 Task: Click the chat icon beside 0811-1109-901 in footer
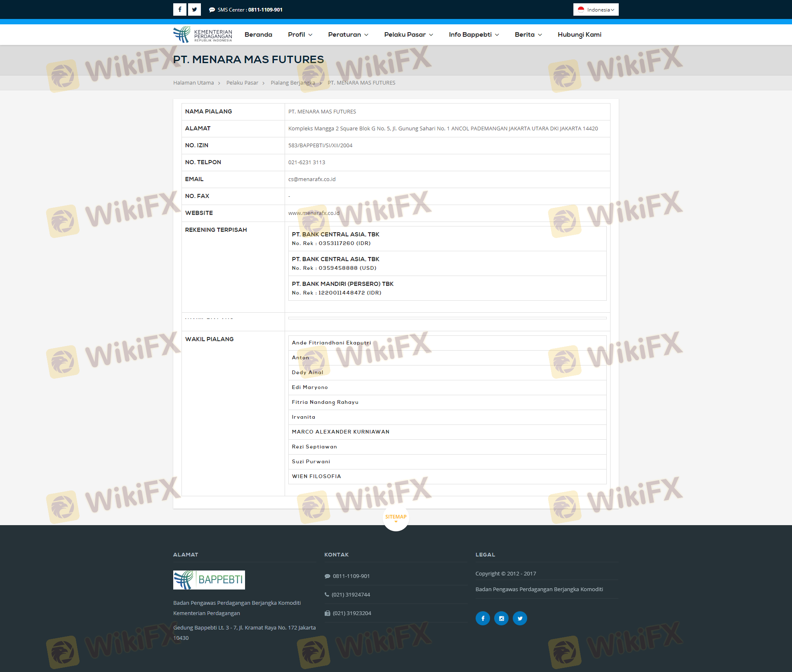coord(327,576)
